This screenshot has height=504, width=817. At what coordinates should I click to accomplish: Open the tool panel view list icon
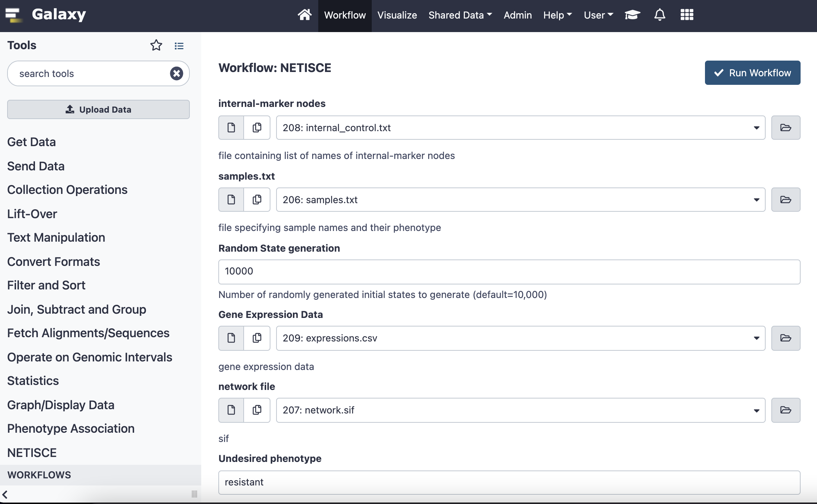pyautogui.click(x=179, y=46)
